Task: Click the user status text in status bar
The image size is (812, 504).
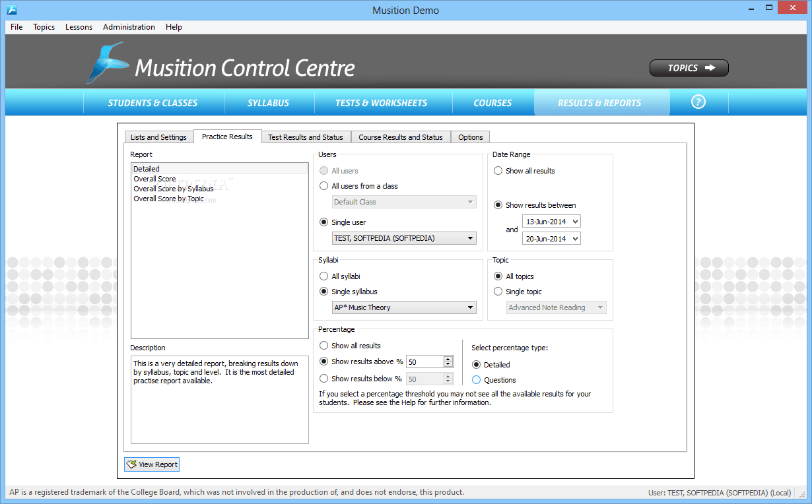Action: [x=720, y=492]
